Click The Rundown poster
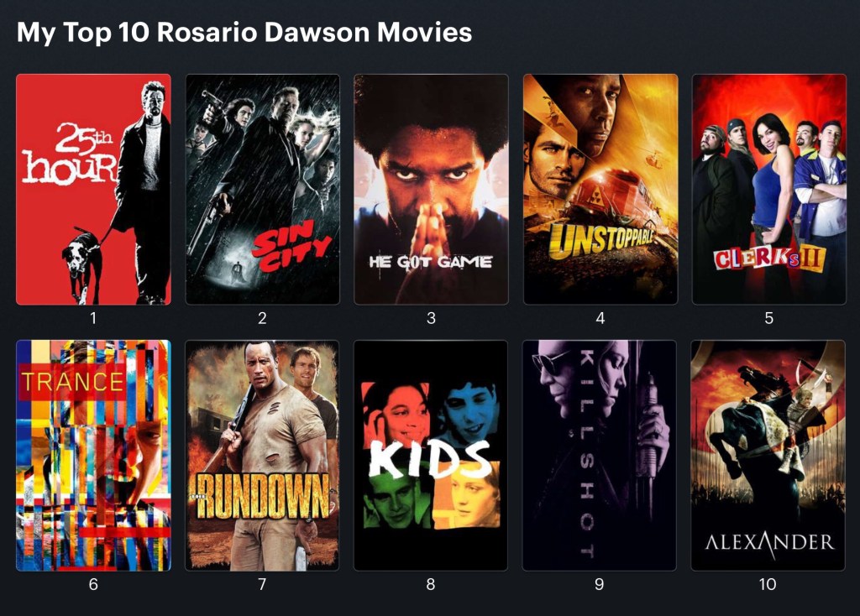This screenshot has width=860, height=616. tap(262, 456)
